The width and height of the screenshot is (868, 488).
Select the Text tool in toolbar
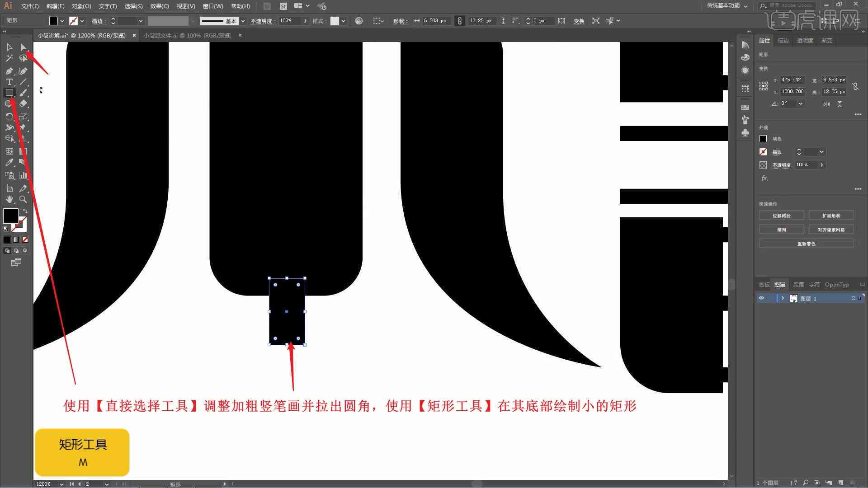point(9,82)
